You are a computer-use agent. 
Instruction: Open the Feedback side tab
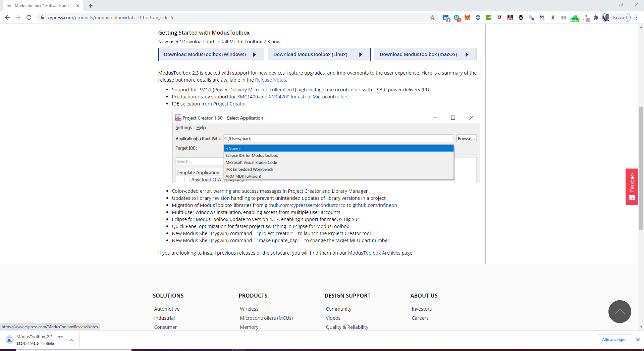click(632, 186)
